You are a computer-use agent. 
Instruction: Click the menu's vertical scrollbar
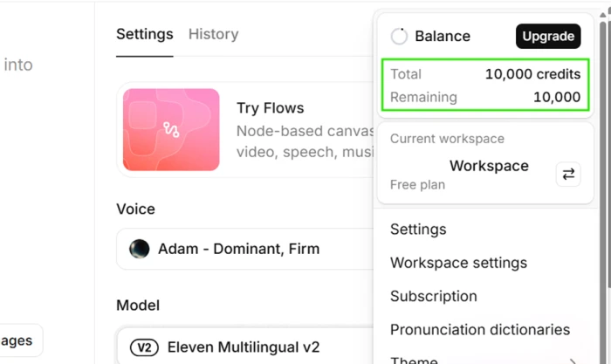(x=603, y=155)
